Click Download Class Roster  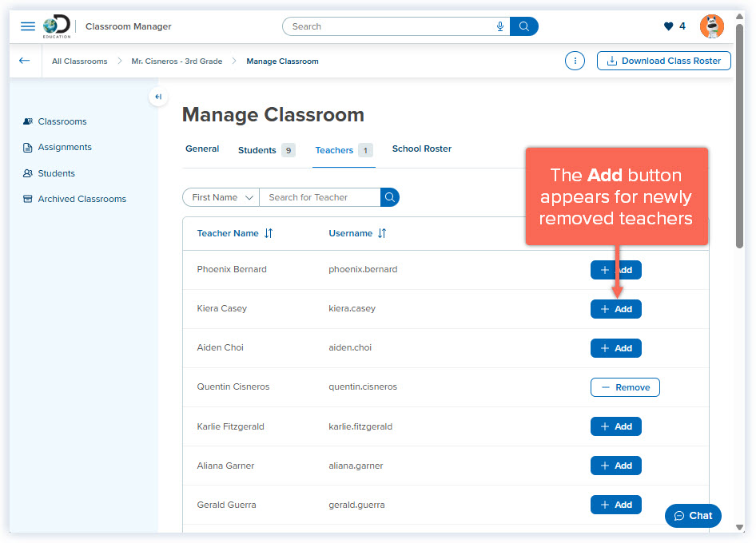point(663,60)
